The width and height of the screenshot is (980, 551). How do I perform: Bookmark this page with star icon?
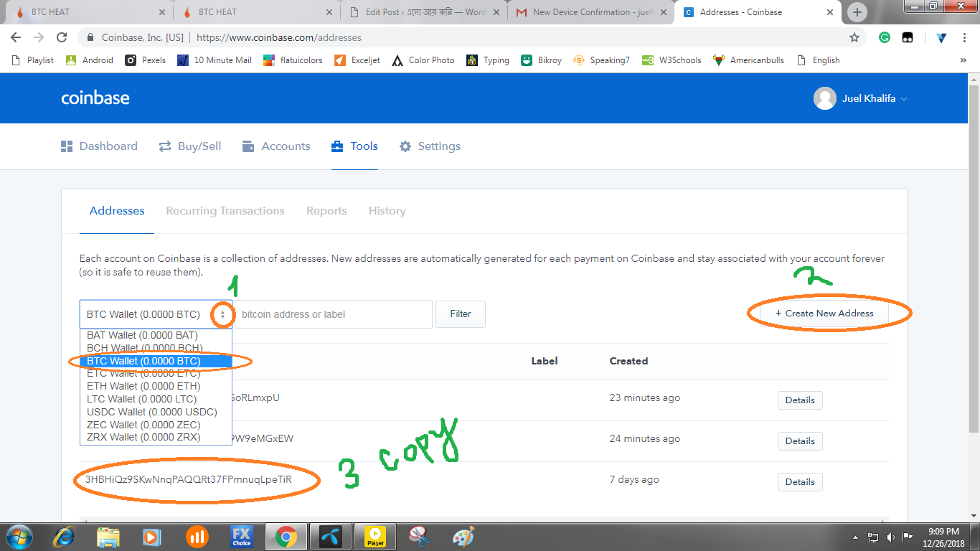pyautogui.click(x=854, y=37)
